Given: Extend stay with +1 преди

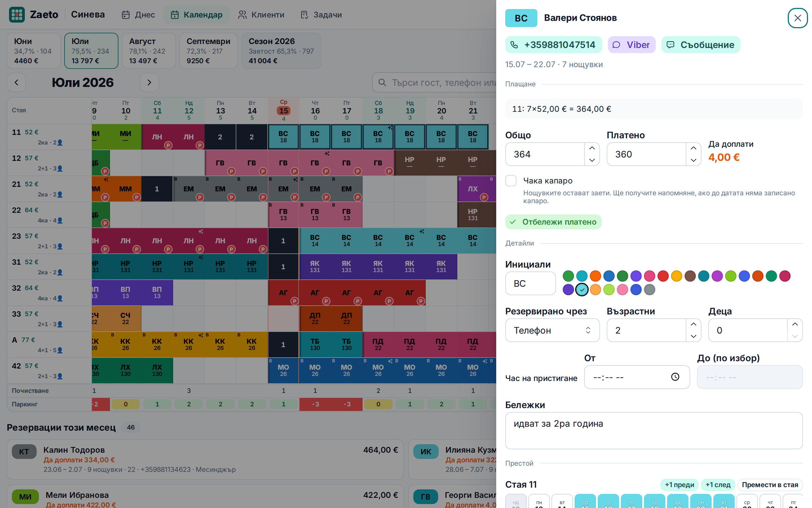Looking at the screenshot, I should pyautogui.click(x=679, y=485).
